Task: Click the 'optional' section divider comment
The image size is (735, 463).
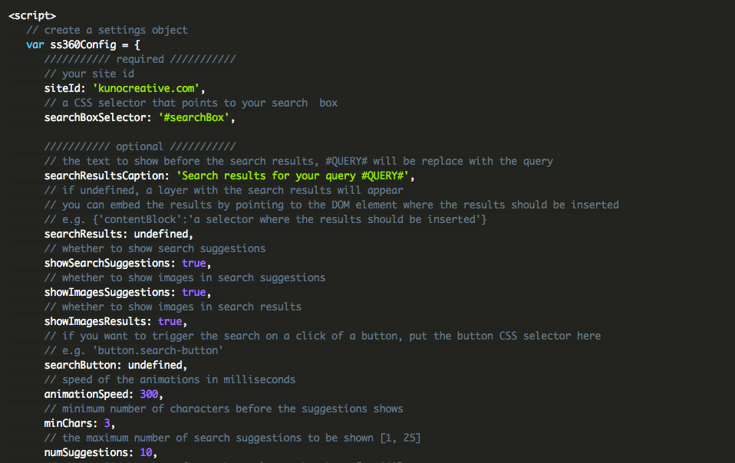Action: tap(140, 147)
